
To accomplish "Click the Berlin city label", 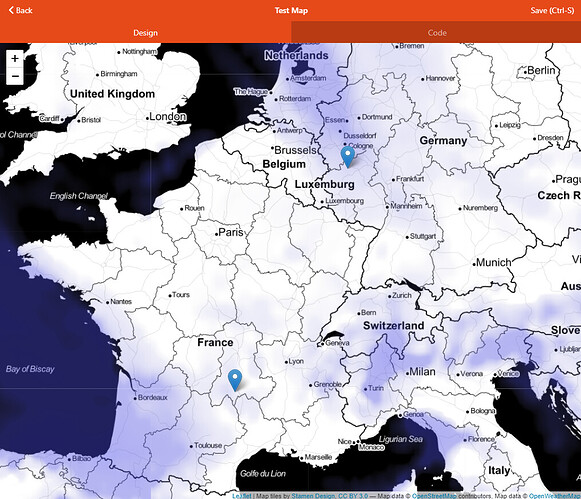I will (541, 70).
